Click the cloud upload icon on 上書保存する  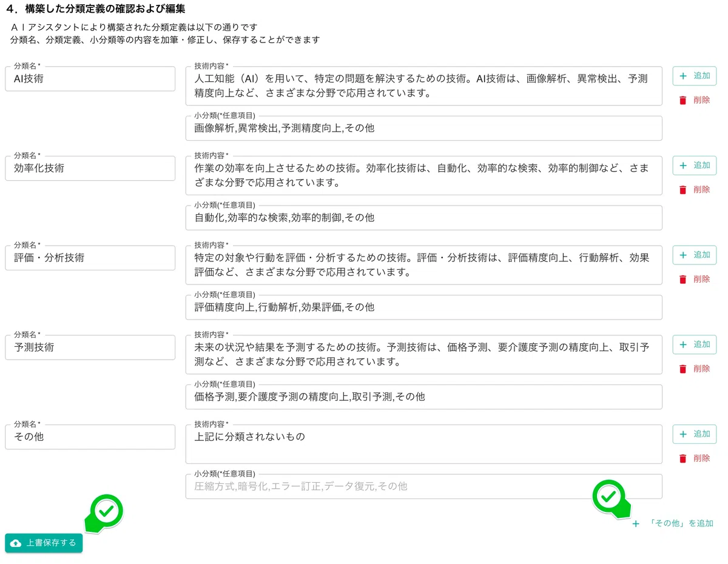point(16,543)
